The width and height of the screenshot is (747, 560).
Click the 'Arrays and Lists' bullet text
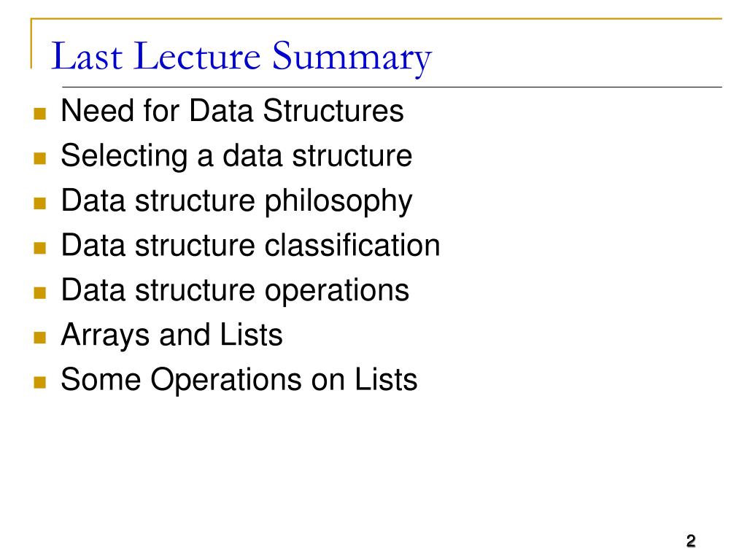[x=171, y=335]
